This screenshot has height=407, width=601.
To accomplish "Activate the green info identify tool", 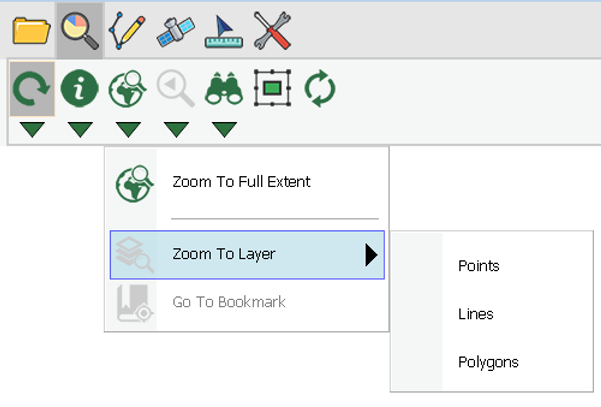I will pyautogui.click(x=80, y=89).
